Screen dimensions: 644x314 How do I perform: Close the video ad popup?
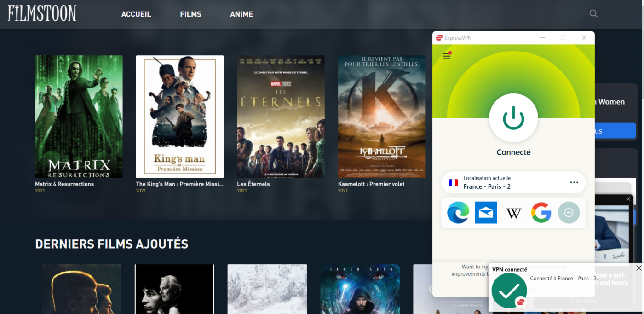628,199
